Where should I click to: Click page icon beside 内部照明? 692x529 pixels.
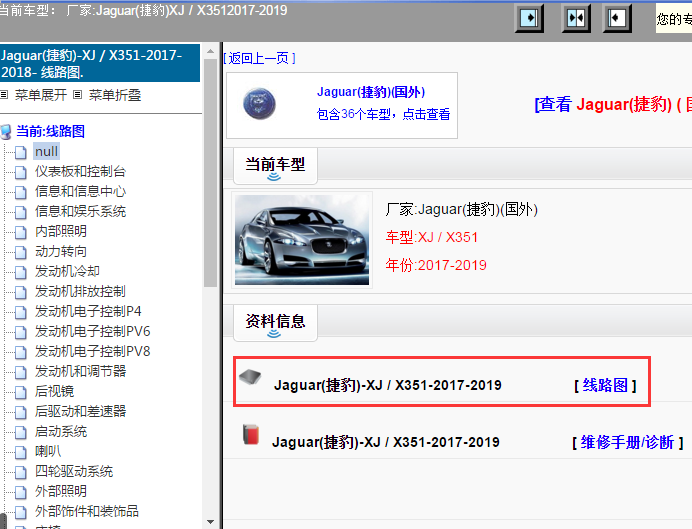click(x=21, y=232)
